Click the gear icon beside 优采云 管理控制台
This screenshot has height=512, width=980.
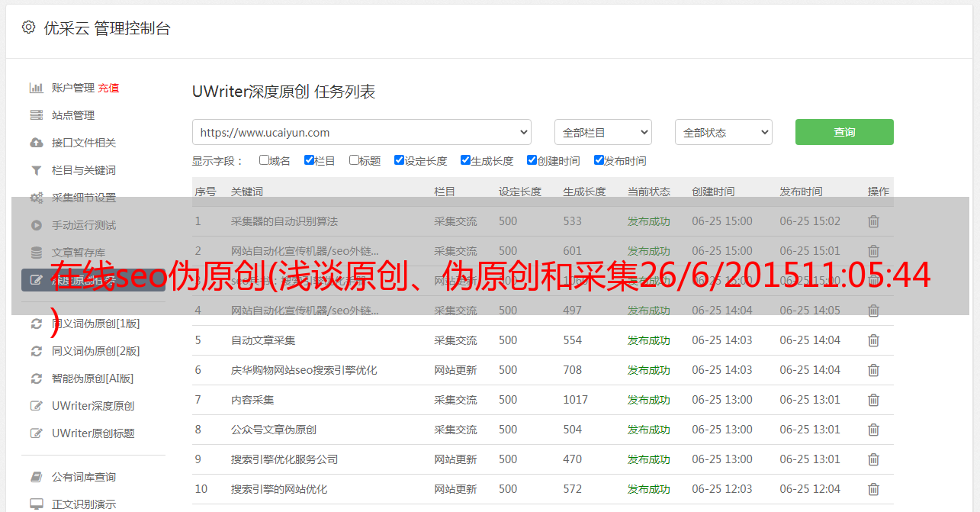click(x=28, y=27)
